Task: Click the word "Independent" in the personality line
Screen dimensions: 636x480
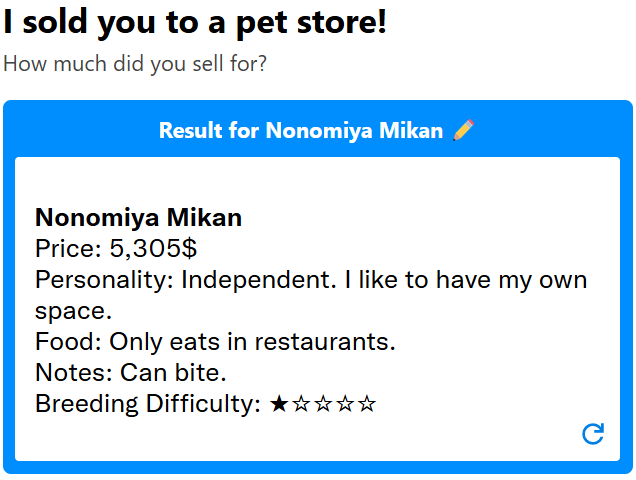Action: [x=258, y=280]
